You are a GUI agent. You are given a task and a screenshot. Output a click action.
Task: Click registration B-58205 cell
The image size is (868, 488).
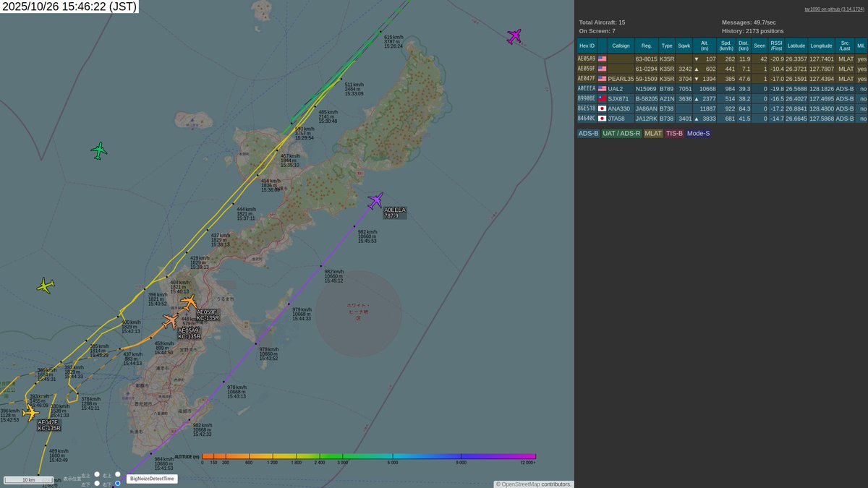pyautogui.click(x=647, y=98)
